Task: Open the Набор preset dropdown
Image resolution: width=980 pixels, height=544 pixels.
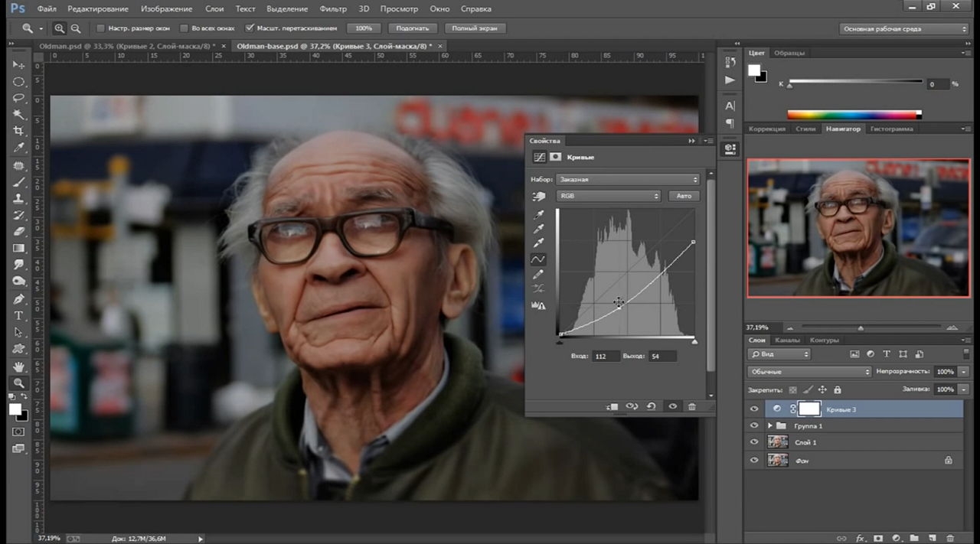Action: [x=628, y=179]
